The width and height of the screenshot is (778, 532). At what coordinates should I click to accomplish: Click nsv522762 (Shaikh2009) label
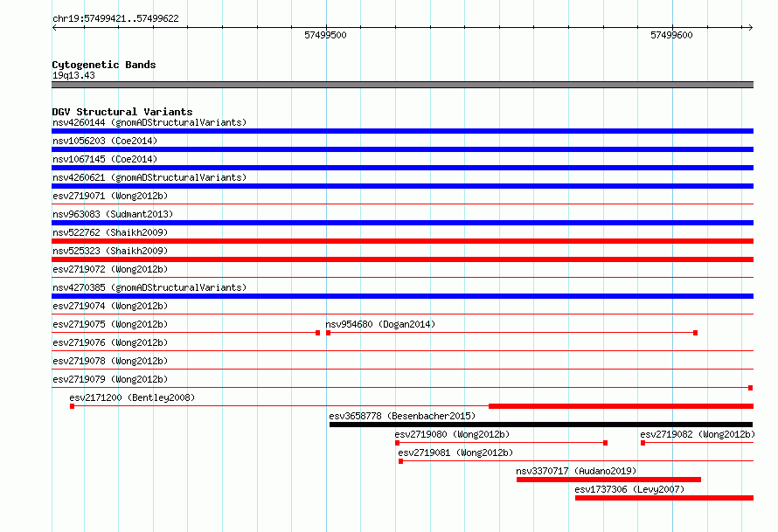(x=110, y=232)
